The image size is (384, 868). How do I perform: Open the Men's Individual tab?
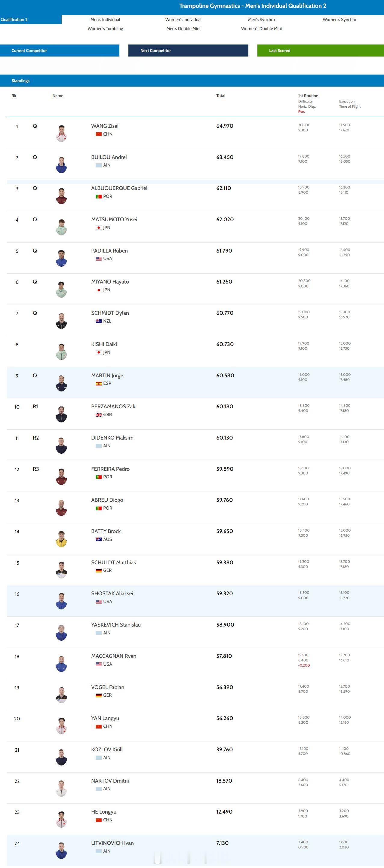(x=105, y=20)
